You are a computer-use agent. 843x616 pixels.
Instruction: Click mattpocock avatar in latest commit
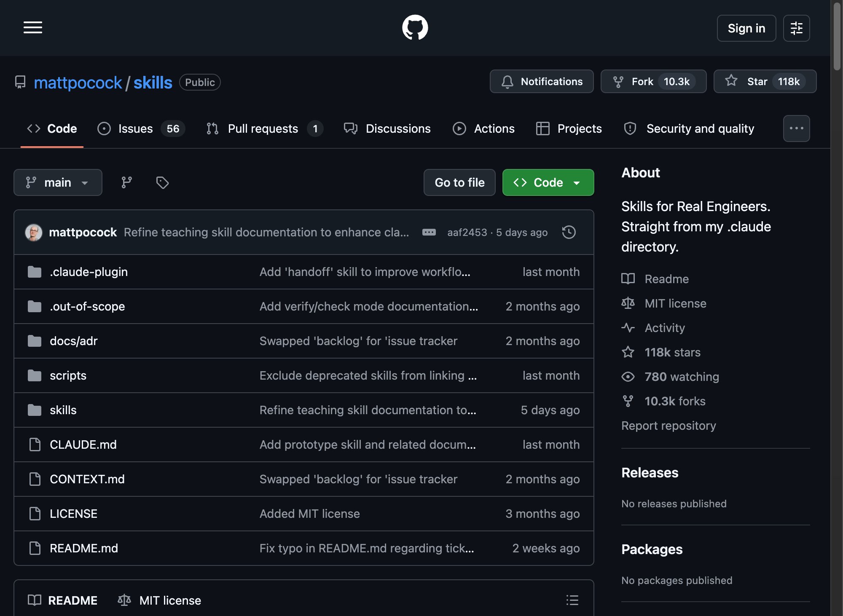point(34,232)
